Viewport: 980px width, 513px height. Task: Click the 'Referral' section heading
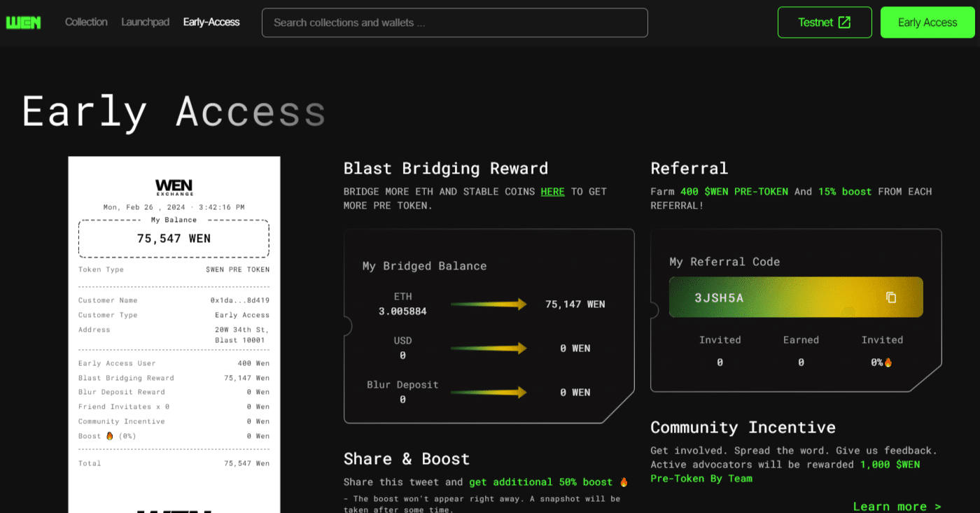click(689, 169)
